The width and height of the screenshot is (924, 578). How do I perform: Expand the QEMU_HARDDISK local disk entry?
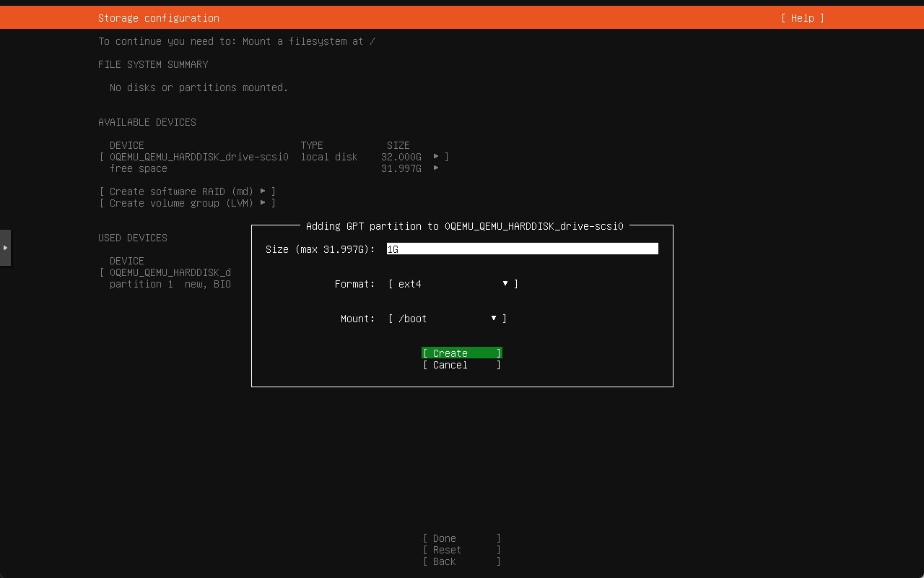tap(274, 157)
